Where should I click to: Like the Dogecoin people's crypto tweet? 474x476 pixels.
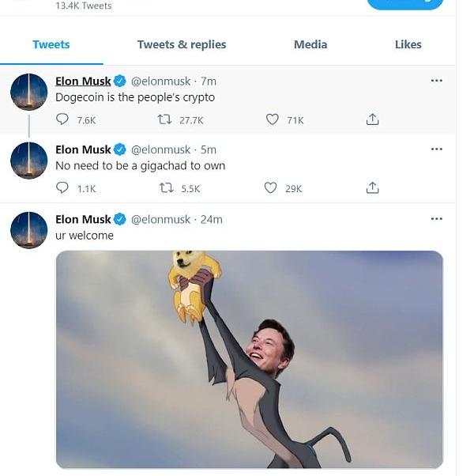pos(273,119)
